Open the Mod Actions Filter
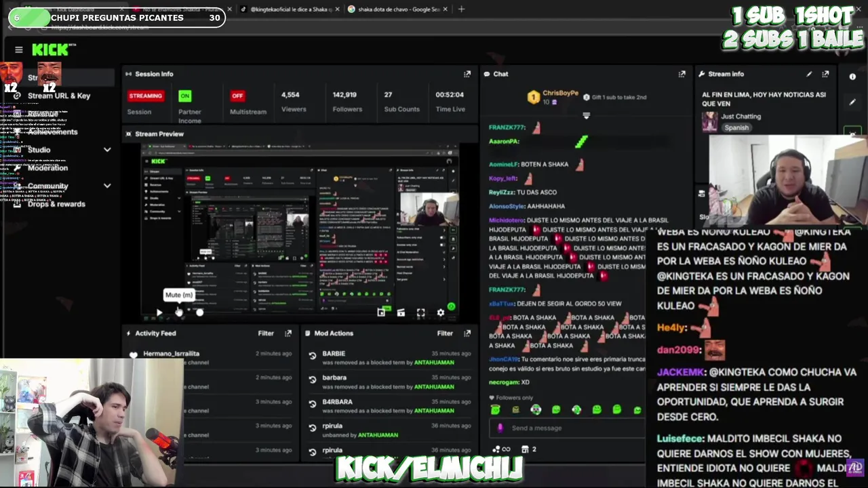This screenshot has width=868, height=488. pyautogui.click(x=445, y=333)
